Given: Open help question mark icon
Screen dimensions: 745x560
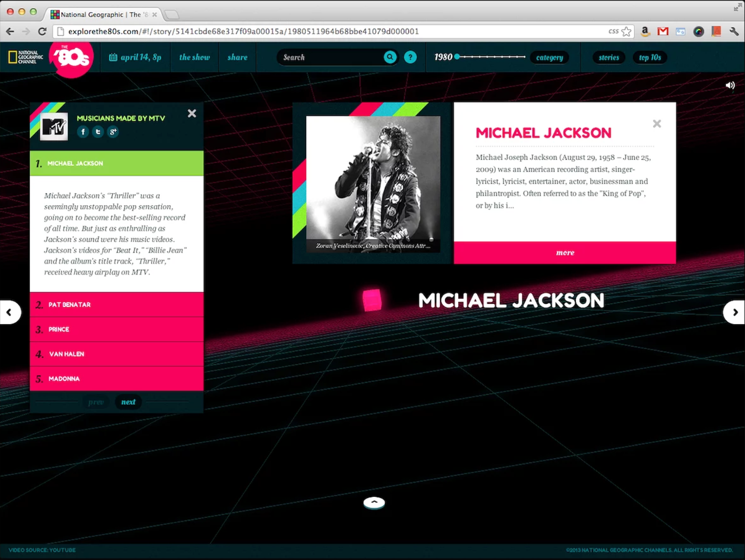Looking at the screenshot, I should coord(410,57).
